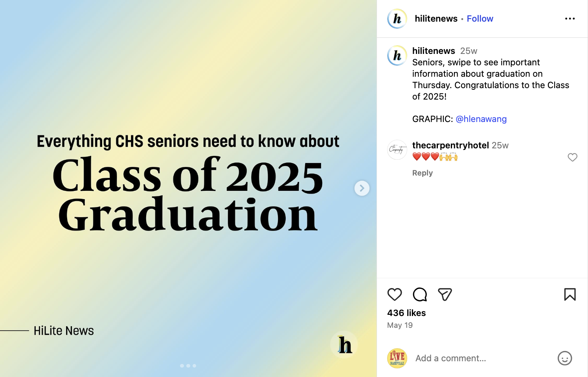The width and height of the screenshot is (588, 377).
Task: Click the May 19 post date
Action: click(x=400, y=325)
